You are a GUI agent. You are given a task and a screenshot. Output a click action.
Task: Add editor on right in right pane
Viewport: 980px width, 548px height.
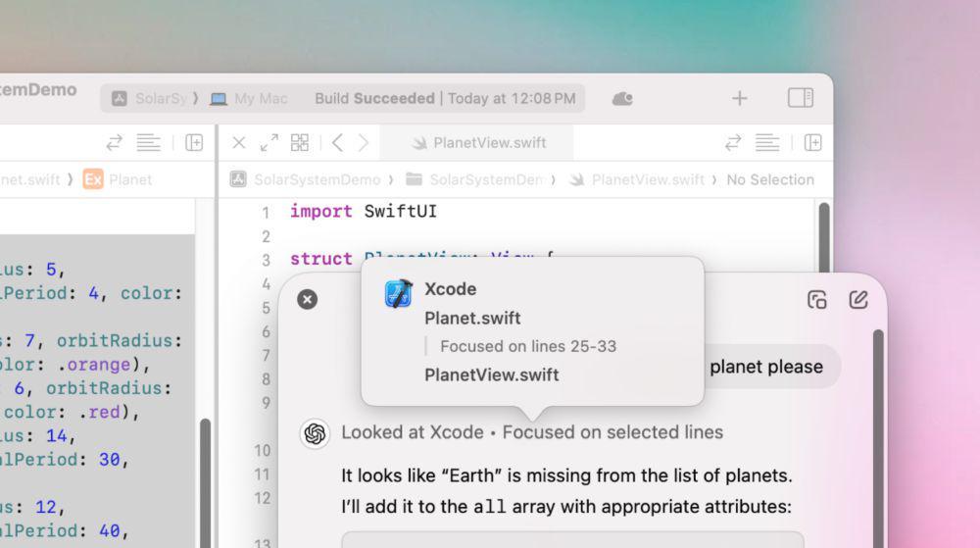(812, 142)
